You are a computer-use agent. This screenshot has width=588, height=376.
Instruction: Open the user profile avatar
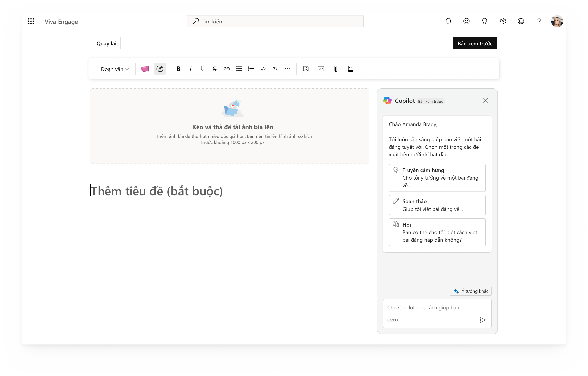coord(557,21)
